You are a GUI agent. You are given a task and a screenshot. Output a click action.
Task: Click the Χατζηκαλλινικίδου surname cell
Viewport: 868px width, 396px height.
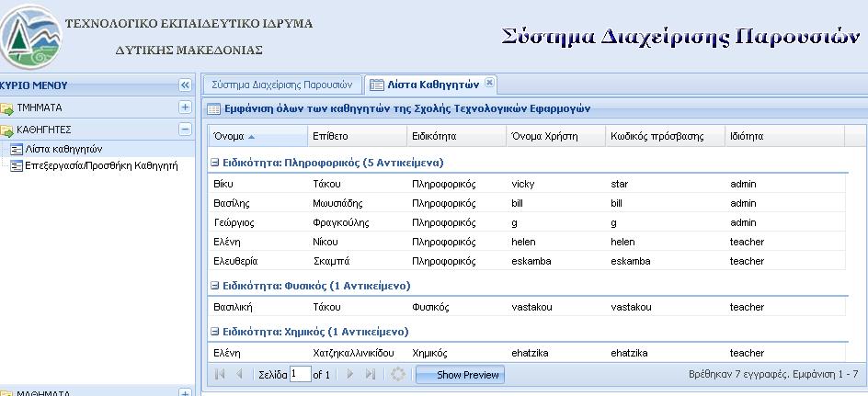[357, 353]
